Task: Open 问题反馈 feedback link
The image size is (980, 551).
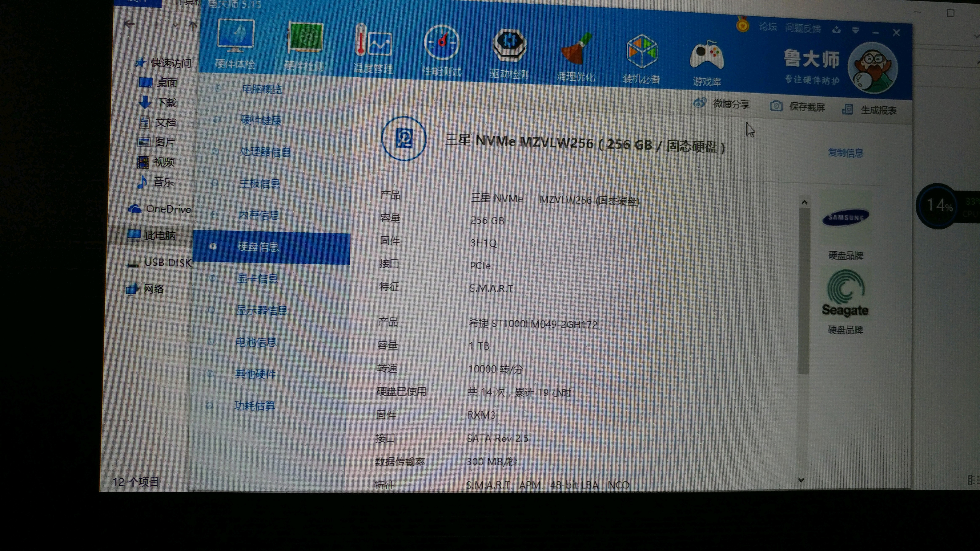Action: 803,28
